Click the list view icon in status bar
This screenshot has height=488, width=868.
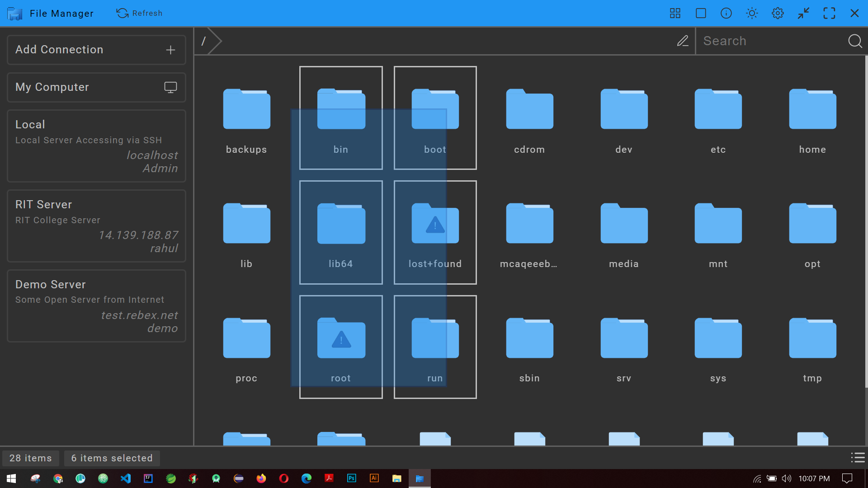coord(858,458)
